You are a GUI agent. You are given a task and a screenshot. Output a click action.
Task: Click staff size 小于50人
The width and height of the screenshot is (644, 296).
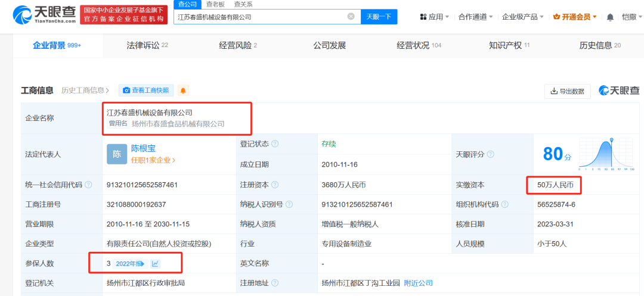point(552,244)
